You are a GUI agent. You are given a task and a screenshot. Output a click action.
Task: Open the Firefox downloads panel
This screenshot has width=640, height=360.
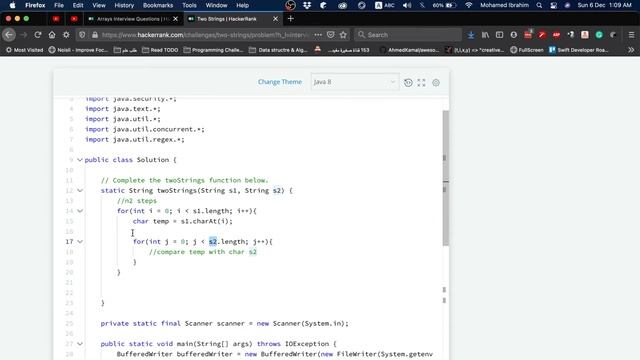click(471, 35)
